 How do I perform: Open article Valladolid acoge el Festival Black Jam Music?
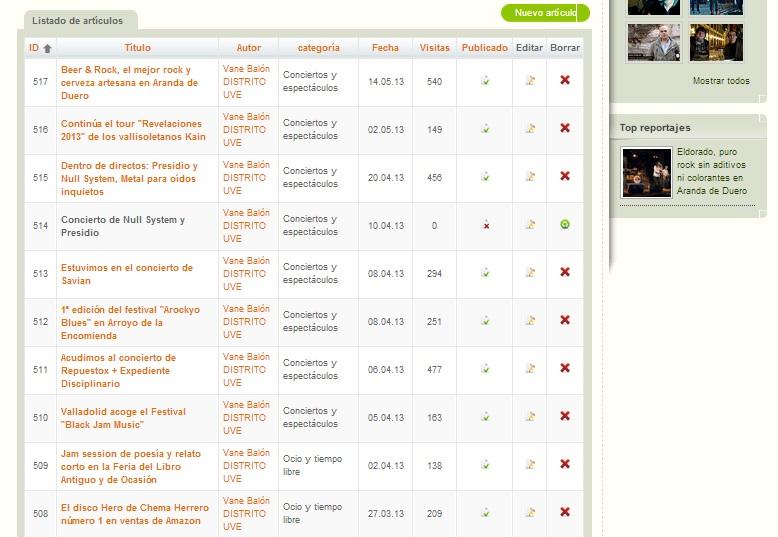(x=123, y=418)
